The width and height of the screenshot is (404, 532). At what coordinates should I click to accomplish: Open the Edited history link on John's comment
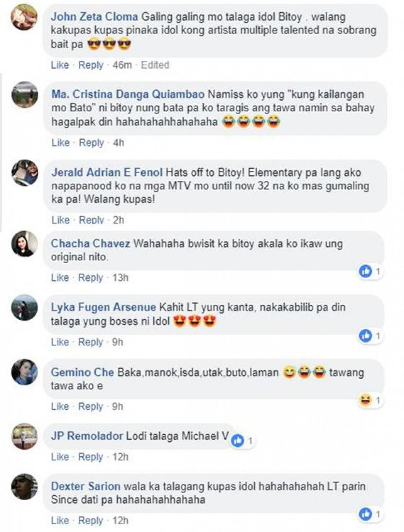pos(155,65)
